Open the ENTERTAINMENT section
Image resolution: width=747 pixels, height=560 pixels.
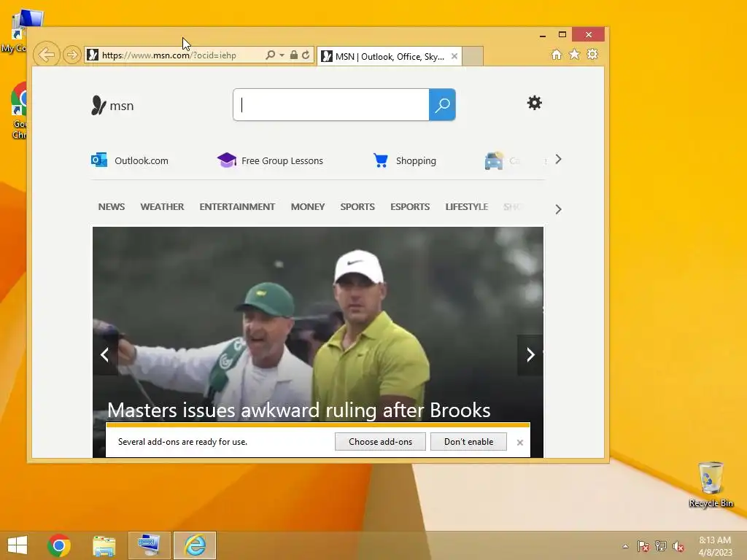pyautogui.click(x=237, y=206)
